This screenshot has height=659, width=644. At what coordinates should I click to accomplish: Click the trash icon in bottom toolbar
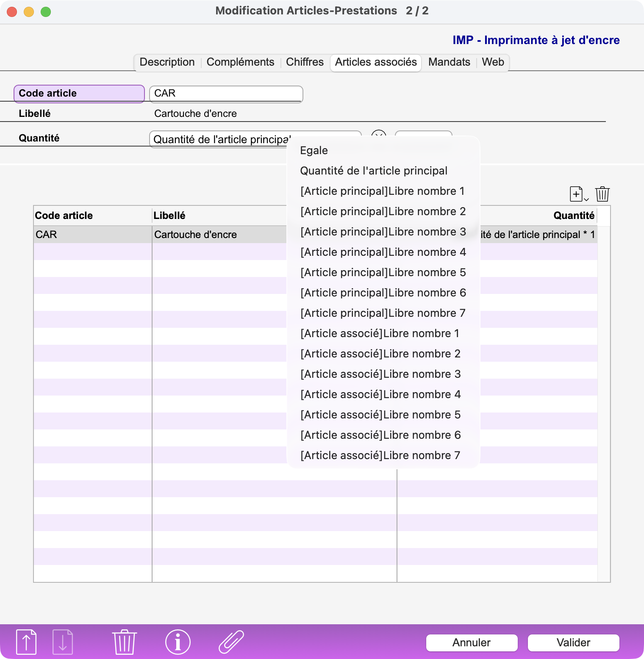tap(124, 642)
